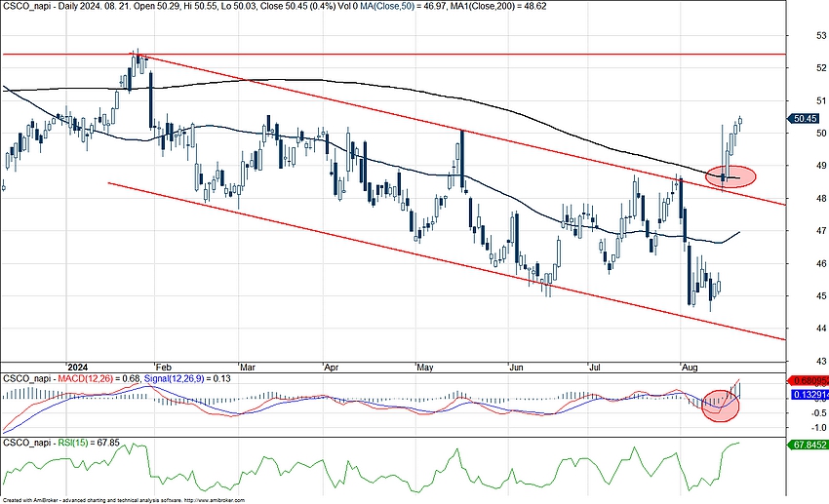This screenshot has height=504, width=829.
Task: Click the -1.0 MACD axis label
Action: pyautogui.click(x=819, y=428)
